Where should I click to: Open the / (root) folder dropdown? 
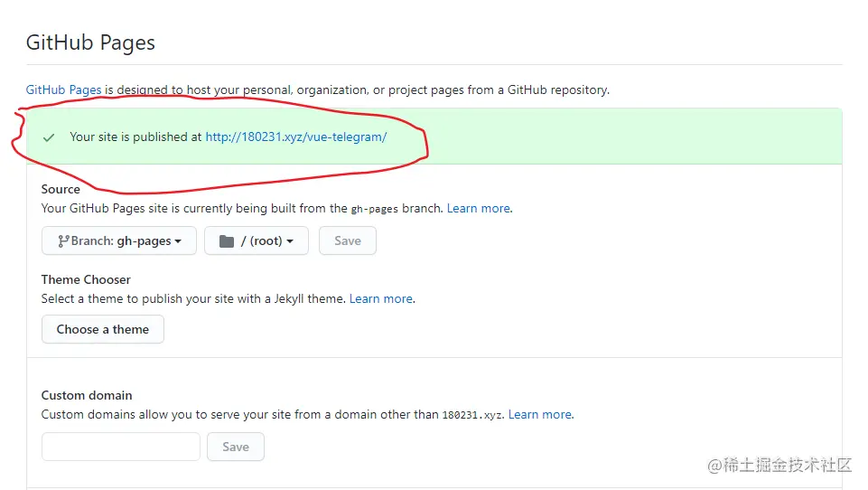257,240
